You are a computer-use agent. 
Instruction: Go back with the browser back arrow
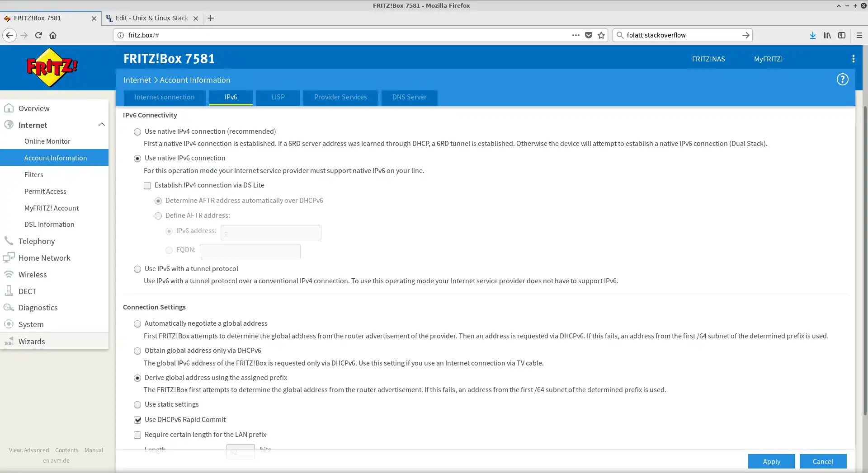click(x=9, y=35)
